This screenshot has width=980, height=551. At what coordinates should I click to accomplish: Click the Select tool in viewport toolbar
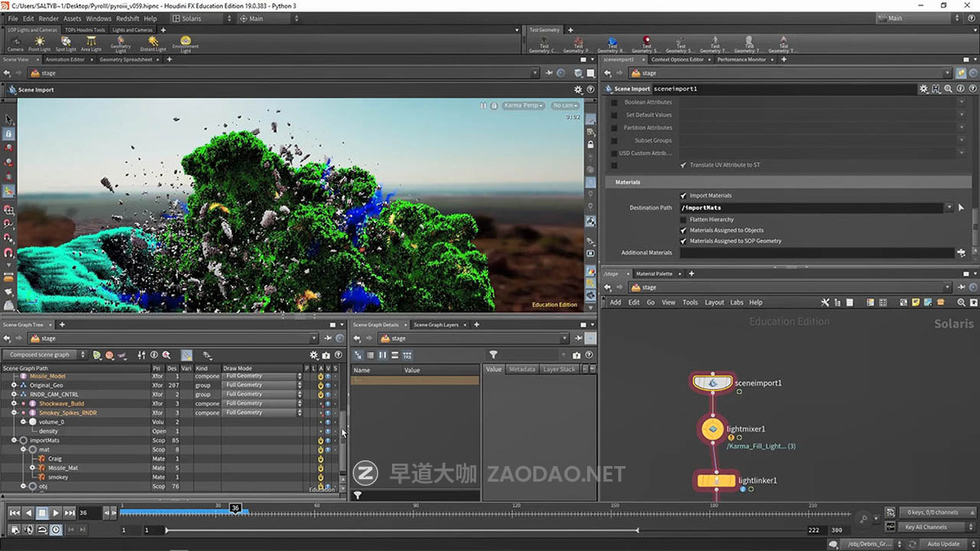coord(8,119)
